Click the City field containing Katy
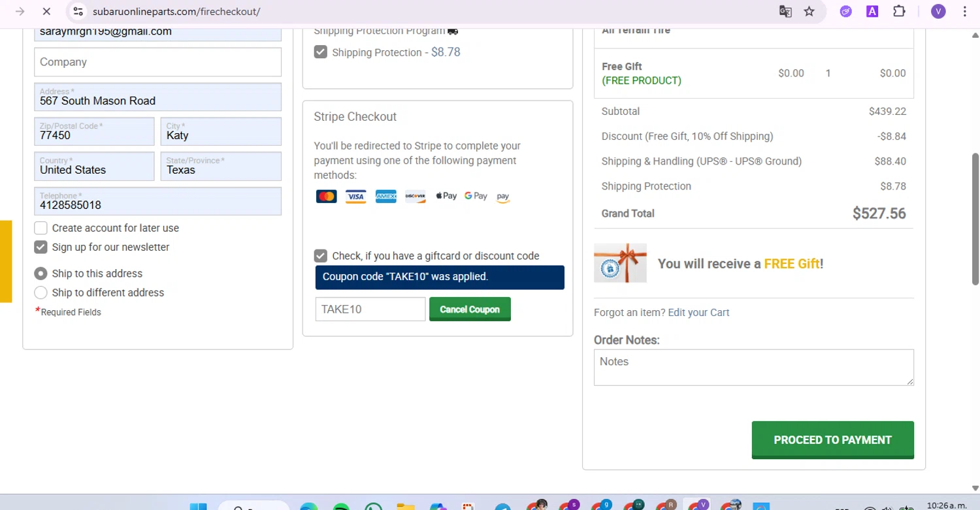980x510 pixels. tap(221, 131)
